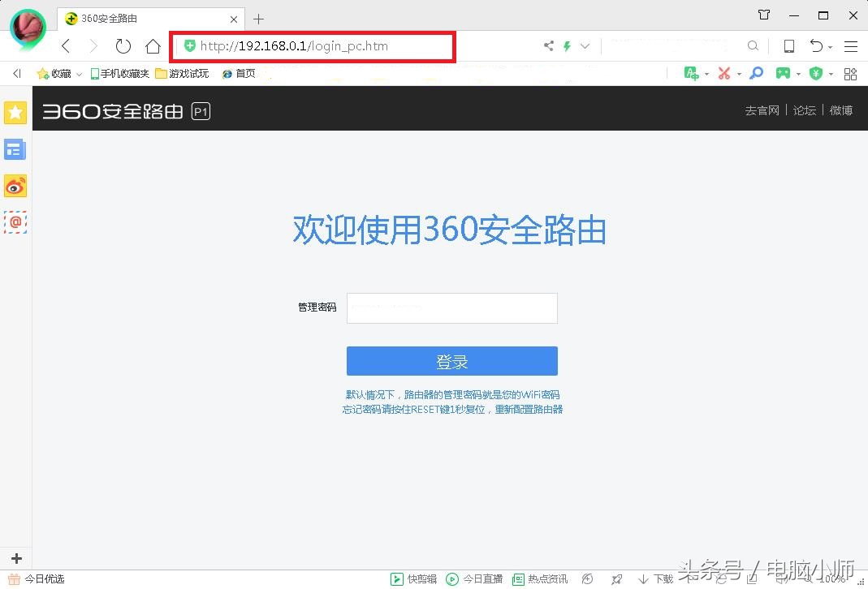Screen dimensions: 868x589
Task: Adjust the 100% zoom control
Action: [x=834, y=578]
